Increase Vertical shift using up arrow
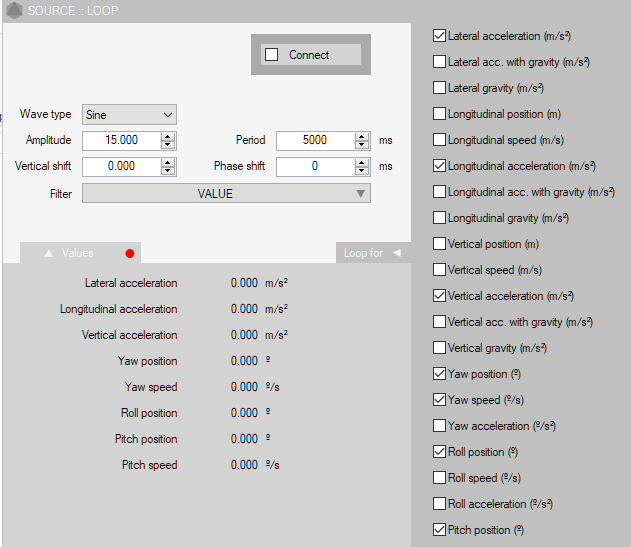 168,162
